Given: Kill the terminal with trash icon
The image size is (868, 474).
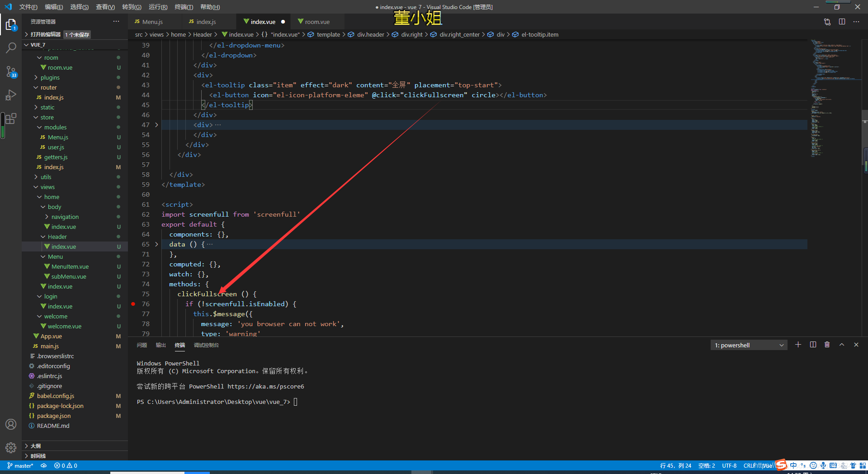Looking at the screenshot, I should coord(827,345).
